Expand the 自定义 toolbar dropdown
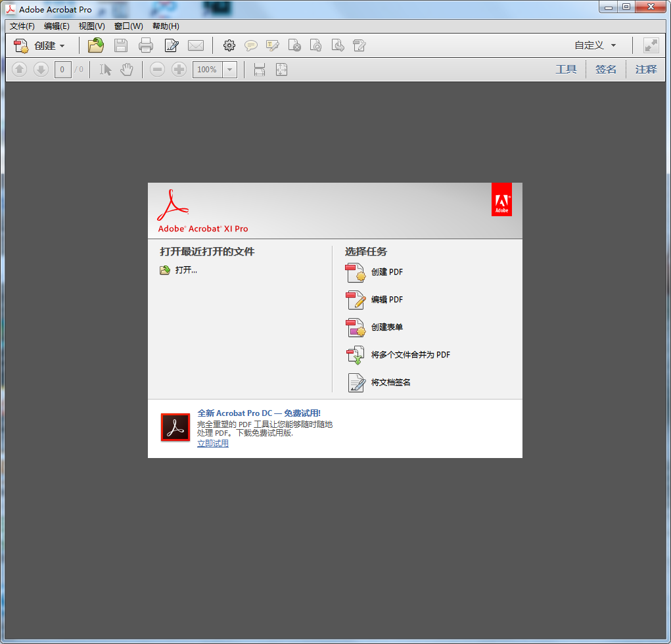The width and height of the screenshot is (671, 644). coord(595,45)
